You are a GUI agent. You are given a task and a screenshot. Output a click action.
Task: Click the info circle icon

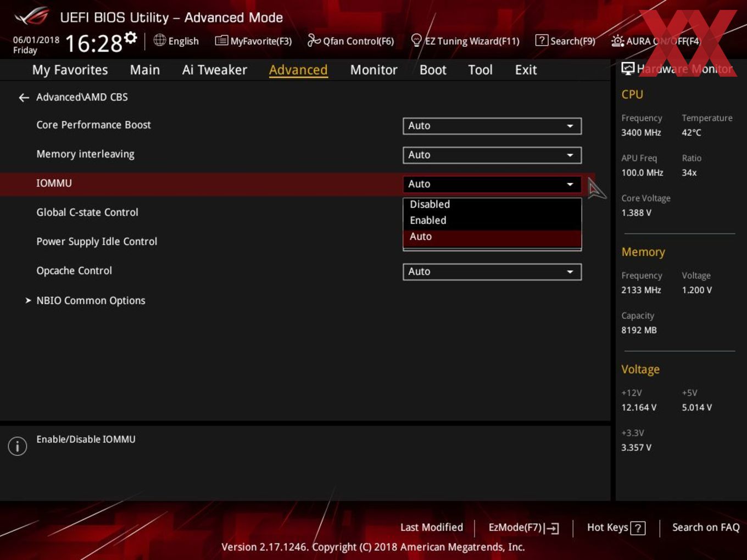tap(18, 446)
